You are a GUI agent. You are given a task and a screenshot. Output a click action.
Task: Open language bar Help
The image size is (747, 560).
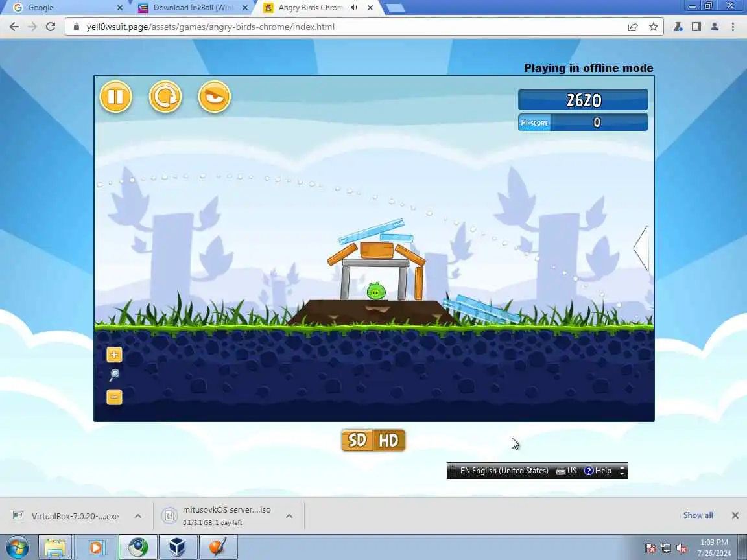click(x=598, y=471)
